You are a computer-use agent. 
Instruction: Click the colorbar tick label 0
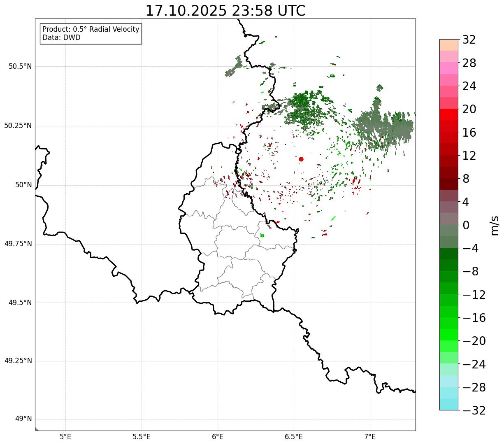pyautogui.click(x=466, y=225)
